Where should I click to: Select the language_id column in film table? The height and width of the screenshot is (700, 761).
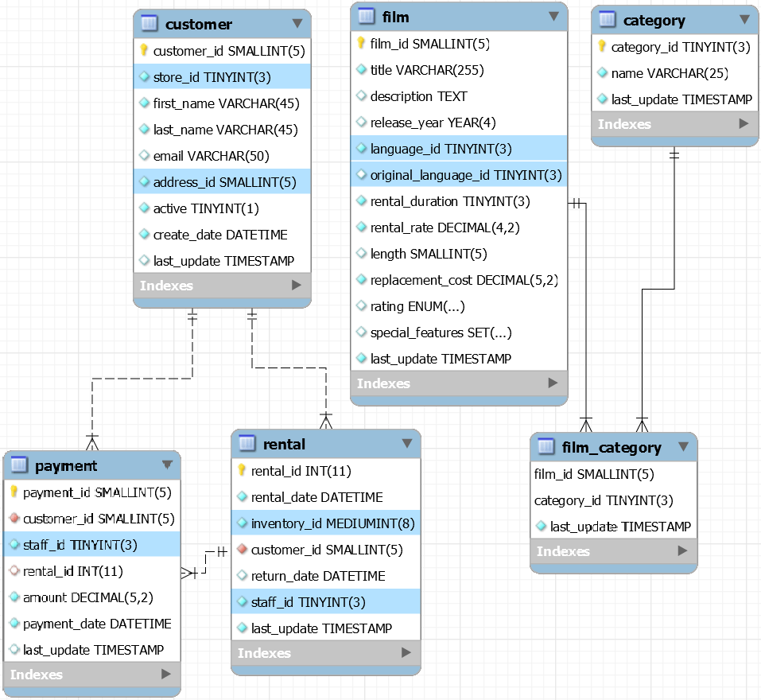click(x=441, y=149)
